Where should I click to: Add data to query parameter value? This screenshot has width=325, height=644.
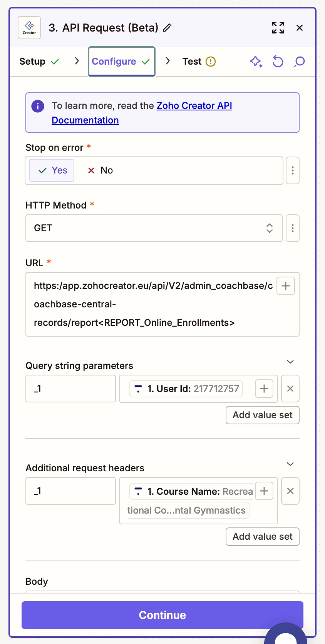(x=264, y=389)
